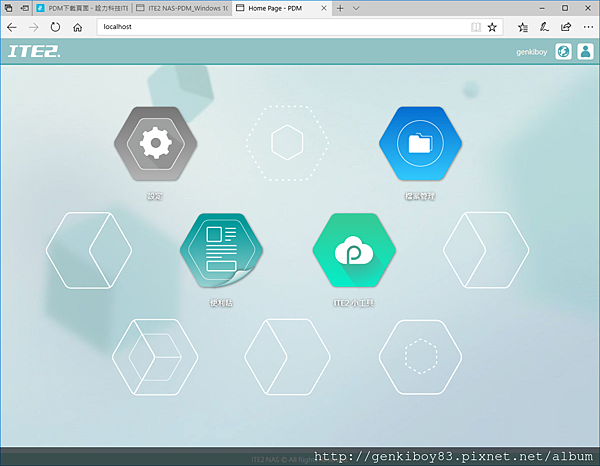Show set-aside tabs icon

[8, 8]
